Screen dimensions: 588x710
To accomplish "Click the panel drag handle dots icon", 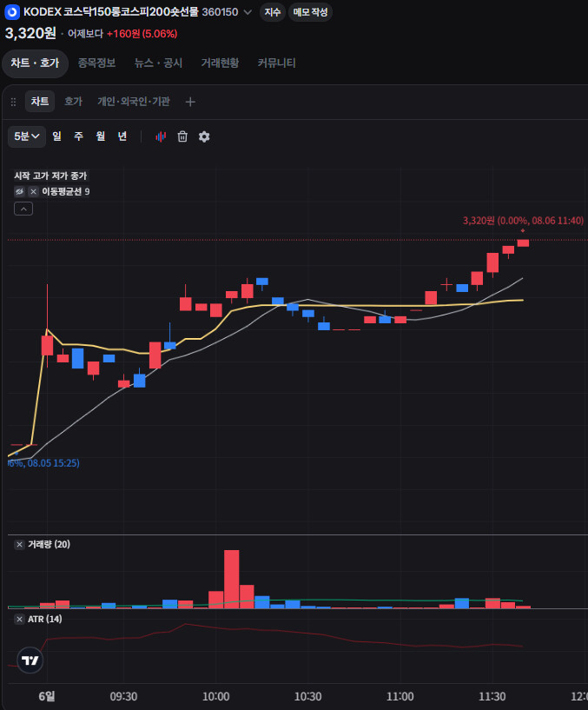I will point(13,102).
